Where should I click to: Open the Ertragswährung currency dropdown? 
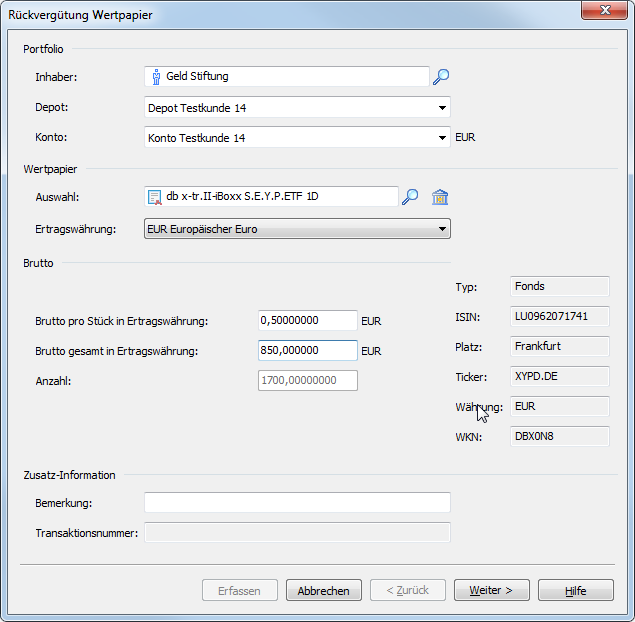(x=441, y=230)
